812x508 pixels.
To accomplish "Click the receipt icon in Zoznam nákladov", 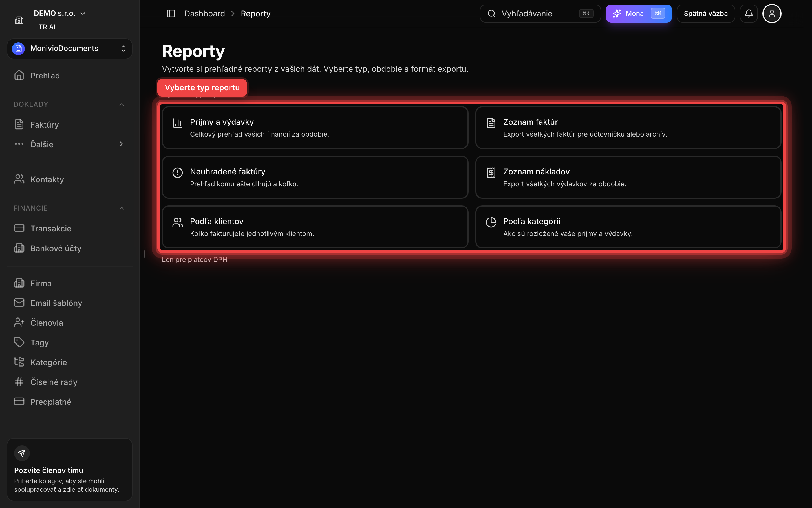I will (x=491, y=173).
